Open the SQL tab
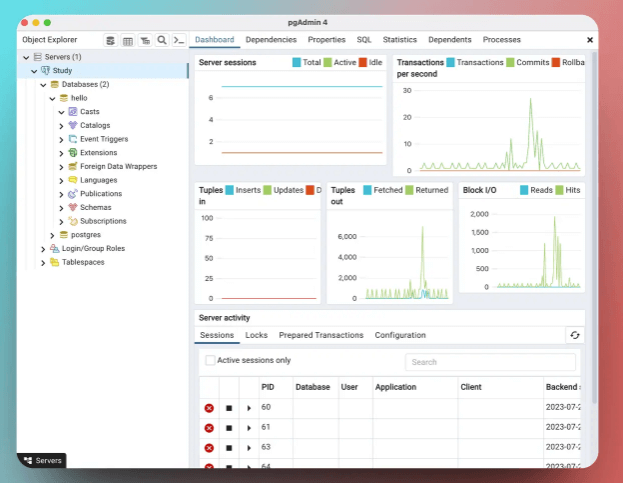This screenshot has width=623, height=483. (x=364, y=40)
